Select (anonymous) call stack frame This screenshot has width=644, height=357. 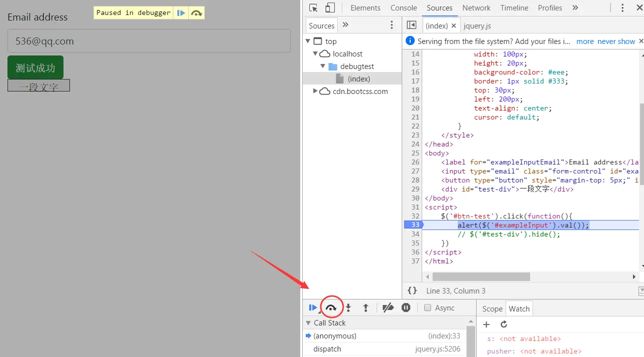click(384, 336)
